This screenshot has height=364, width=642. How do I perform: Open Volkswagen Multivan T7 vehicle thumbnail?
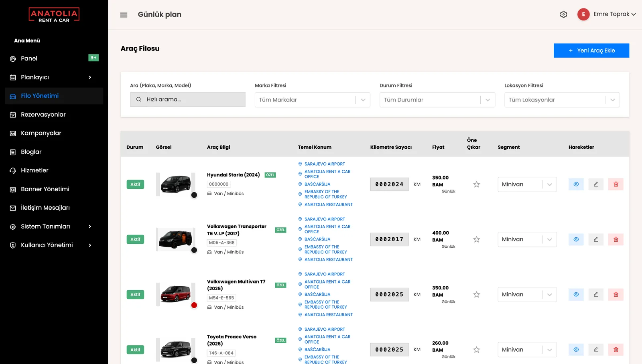click(x=175, y=295)
